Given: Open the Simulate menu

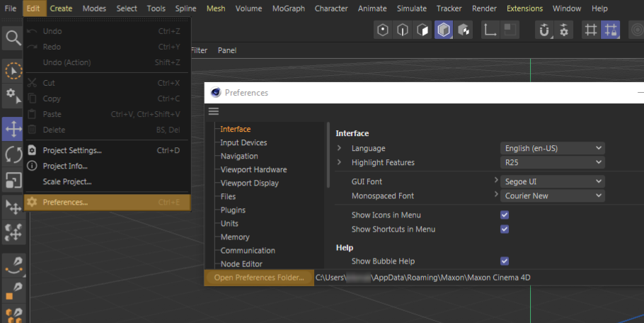Looking at the screenshot, I should pos(412,8).
